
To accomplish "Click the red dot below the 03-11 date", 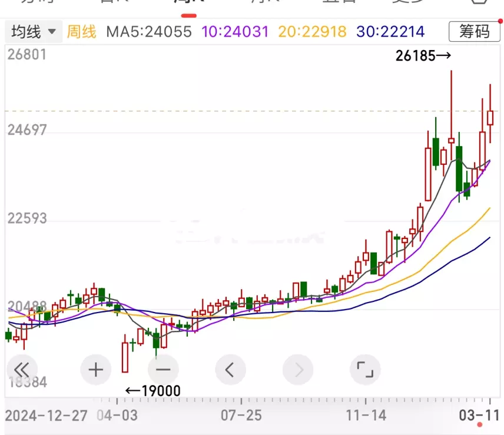I will 480,424.
